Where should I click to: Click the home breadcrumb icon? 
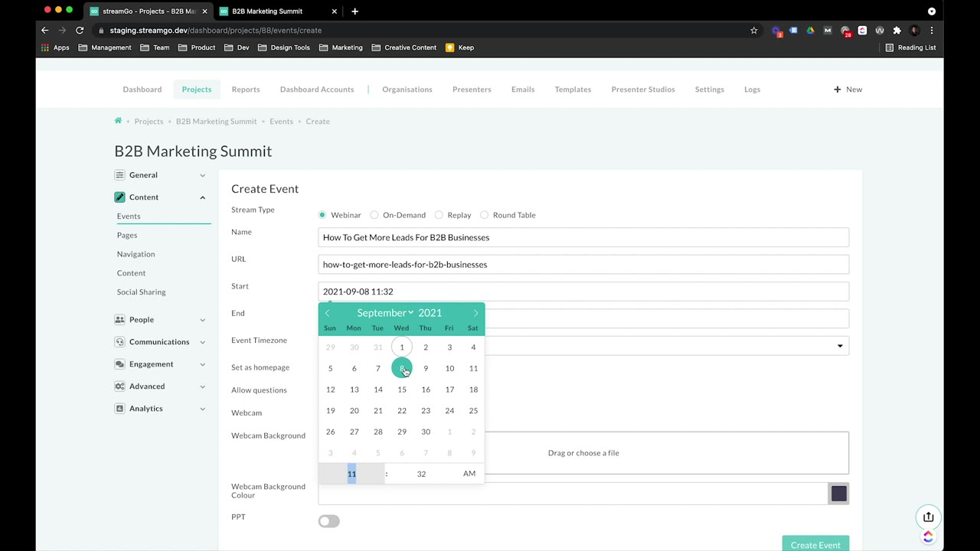pos(118,121)
